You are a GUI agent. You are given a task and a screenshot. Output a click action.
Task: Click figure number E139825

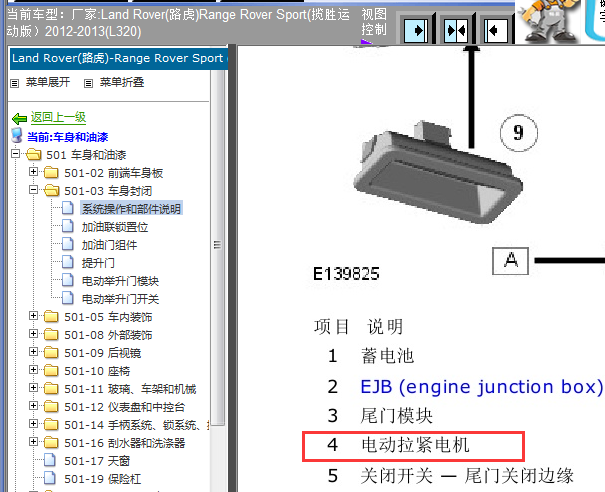(x=346, y=274)
